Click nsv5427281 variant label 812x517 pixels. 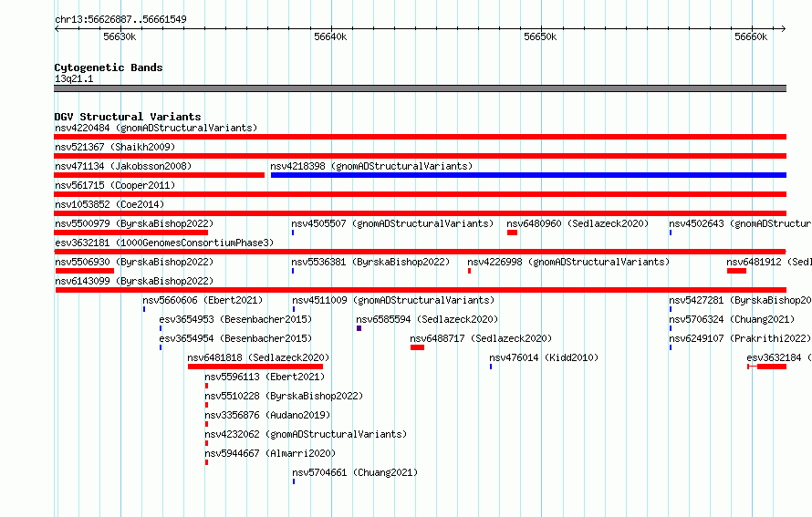(740, 300)
